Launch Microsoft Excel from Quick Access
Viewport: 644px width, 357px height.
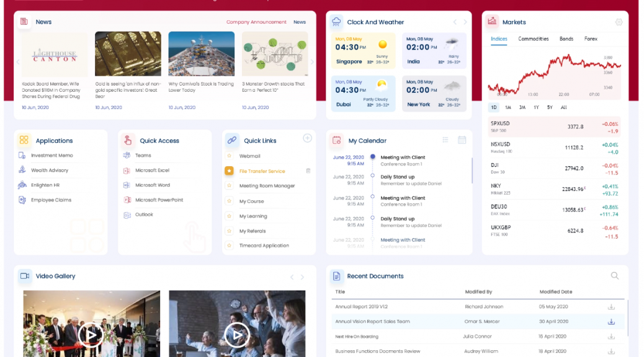[x=152, y=170]
